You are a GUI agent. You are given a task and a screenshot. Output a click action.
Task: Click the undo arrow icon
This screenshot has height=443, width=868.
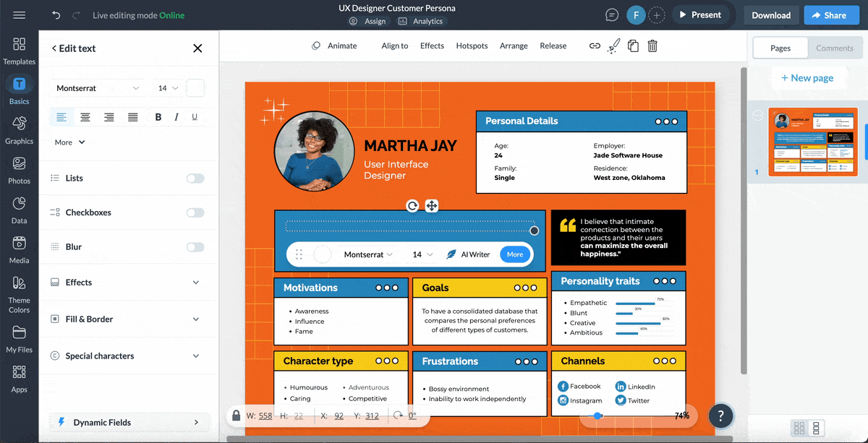pos(56,15)
